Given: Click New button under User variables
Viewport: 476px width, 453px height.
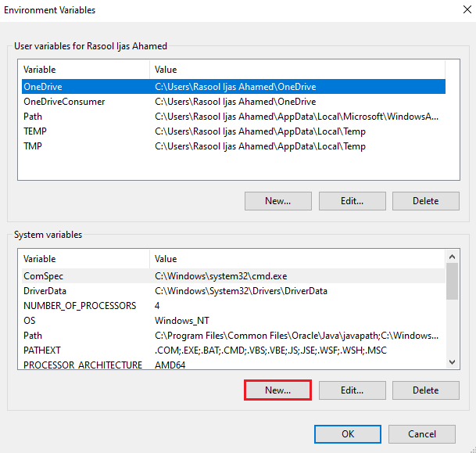Looking at the screenshot, I should pos(277,201).
